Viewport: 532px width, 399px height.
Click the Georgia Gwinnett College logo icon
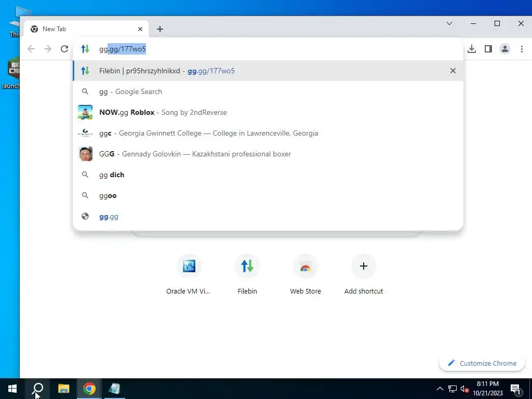click(85, 133)
